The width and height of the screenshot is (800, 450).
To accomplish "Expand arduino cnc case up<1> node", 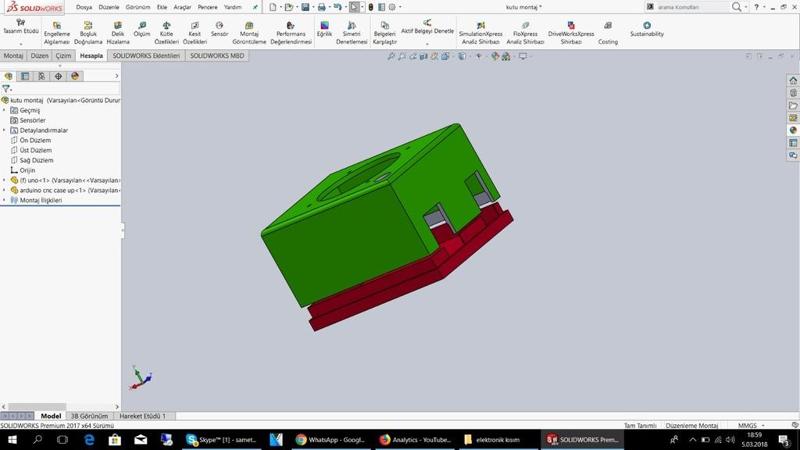I will click(4, 190).
